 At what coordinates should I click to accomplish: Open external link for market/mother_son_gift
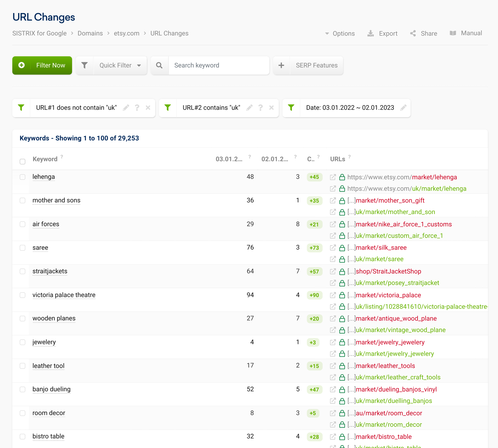(333, 200)
